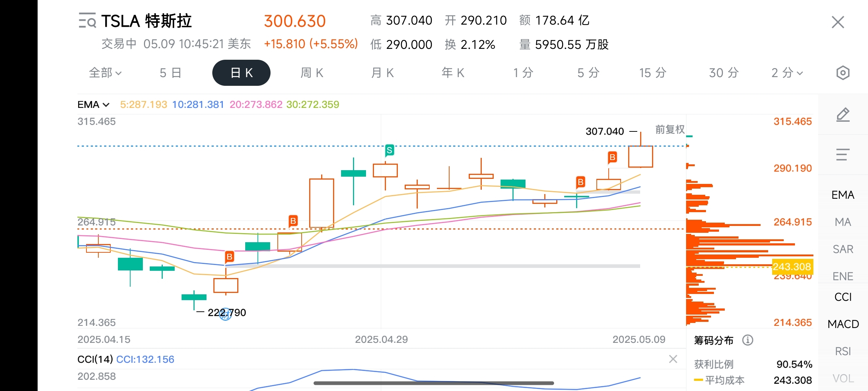Click the change +15.810 (+5.55%) text
This screenshot has width=868, height=391.
point(311,44)
